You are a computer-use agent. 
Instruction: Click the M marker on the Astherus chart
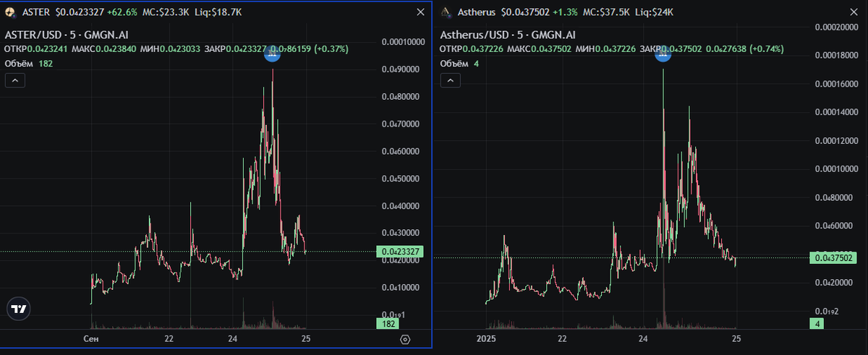click(663, 54)
